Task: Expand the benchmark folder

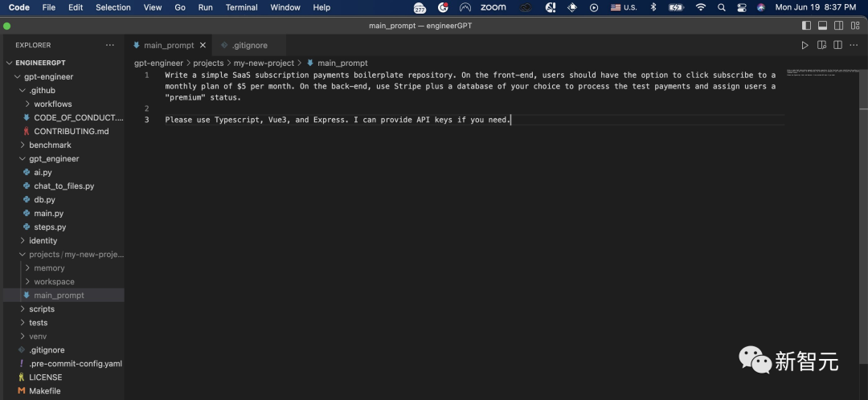Action: (x=50, y=145)
